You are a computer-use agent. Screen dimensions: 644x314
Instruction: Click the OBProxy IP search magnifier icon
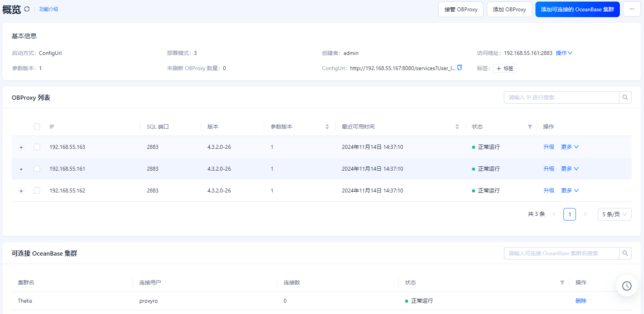[625, 97]
